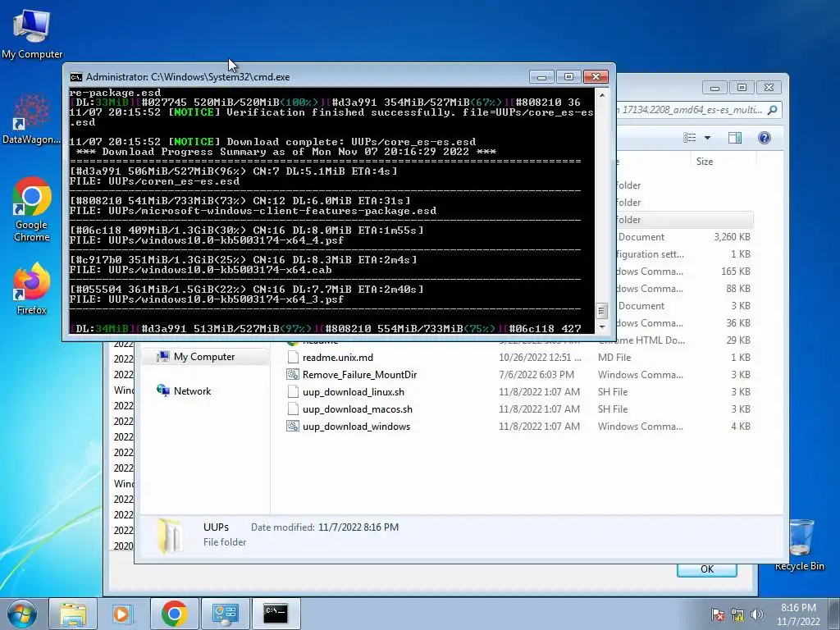Viewport: 840px width, 630px height.
Task: Open Explorer help question mark icon
Action: point(765,138)
